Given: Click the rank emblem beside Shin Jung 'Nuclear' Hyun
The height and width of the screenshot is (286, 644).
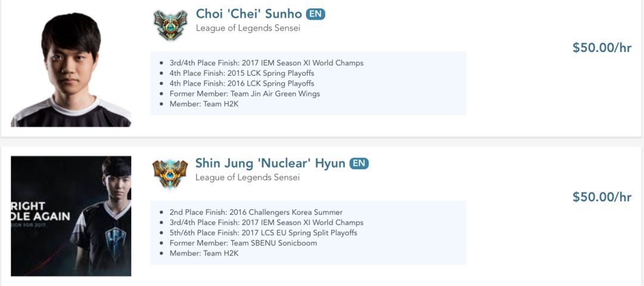Looking at the screenshot, I should [x=170, y=173].
